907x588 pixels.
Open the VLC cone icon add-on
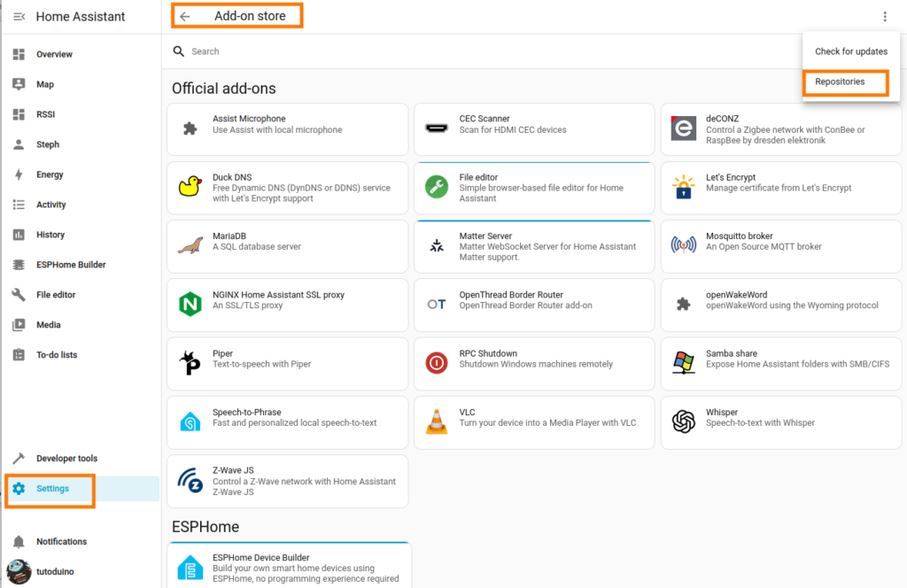437,422
